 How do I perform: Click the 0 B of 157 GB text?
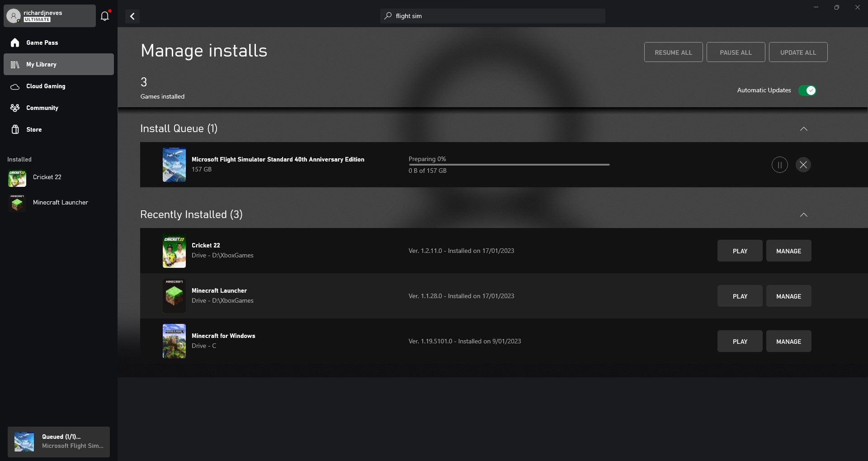pos(427,171)
